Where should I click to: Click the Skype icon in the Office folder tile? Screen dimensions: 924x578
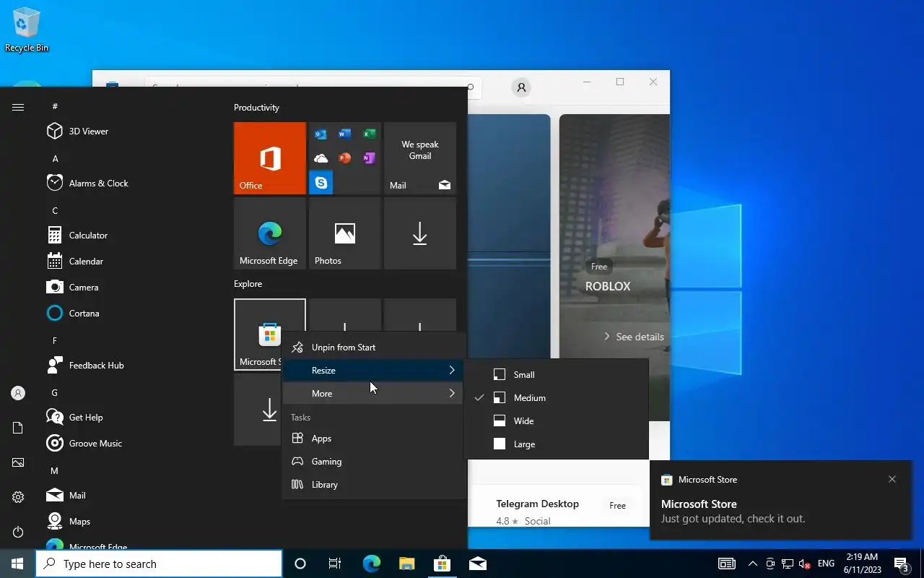coord(321,182)
